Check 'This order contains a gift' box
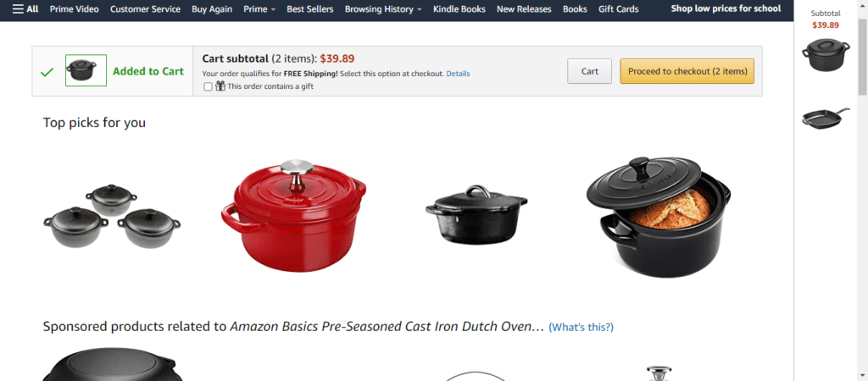 point(208,86)
